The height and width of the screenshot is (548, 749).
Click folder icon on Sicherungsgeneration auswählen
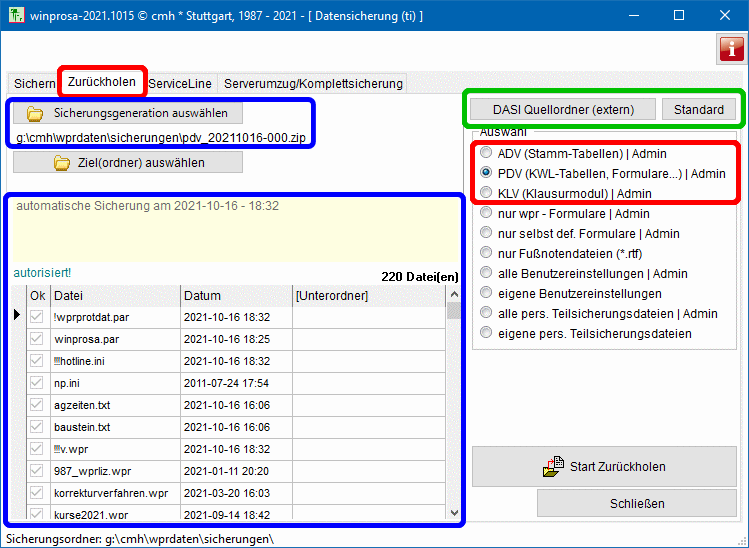(x=35, y=113)
